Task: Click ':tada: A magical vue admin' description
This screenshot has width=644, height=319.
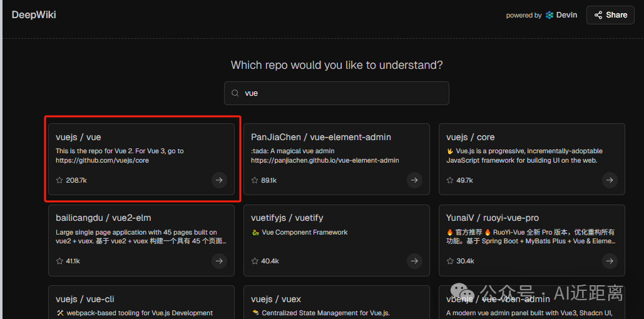Action: pos(325,156)
